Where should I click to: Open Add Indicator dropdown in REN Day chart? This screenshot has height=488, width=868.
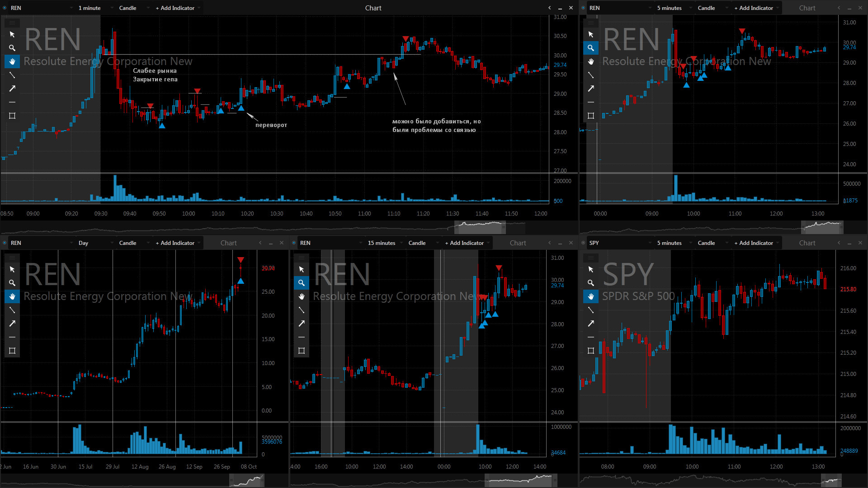click(177, 243)
